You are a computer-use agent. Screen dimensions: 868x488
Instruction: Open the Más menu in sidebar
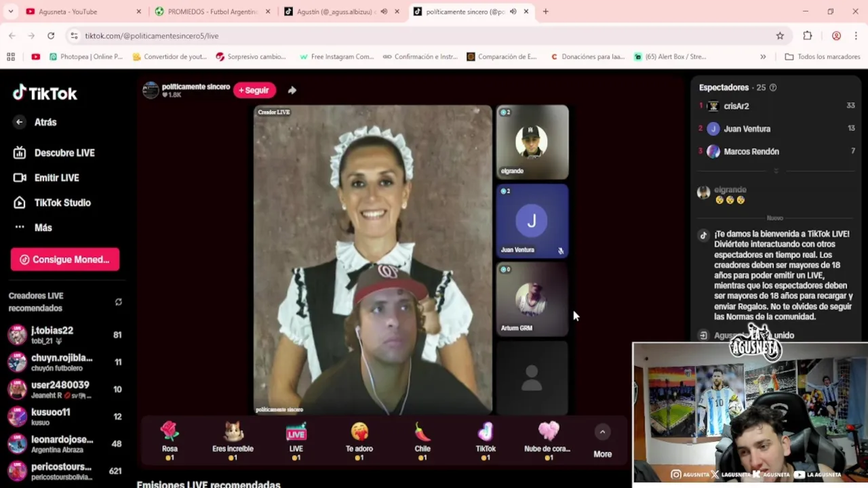tap(33, 228)
